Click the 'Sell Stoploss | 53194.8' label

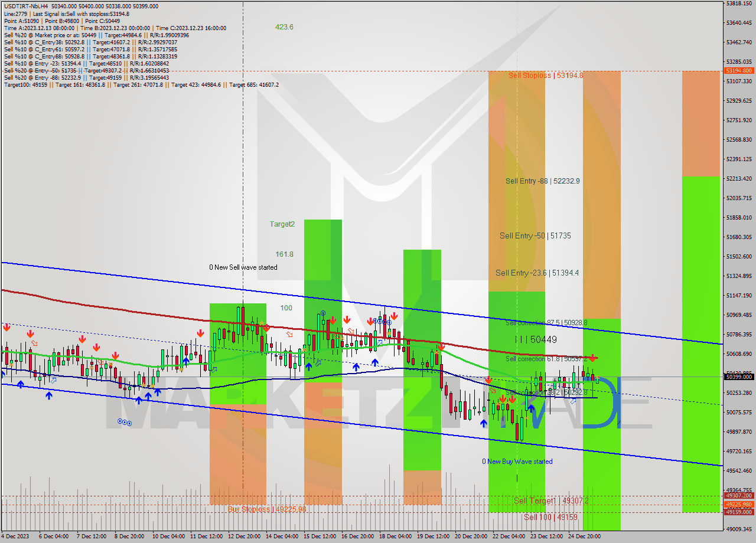[546, 76]
